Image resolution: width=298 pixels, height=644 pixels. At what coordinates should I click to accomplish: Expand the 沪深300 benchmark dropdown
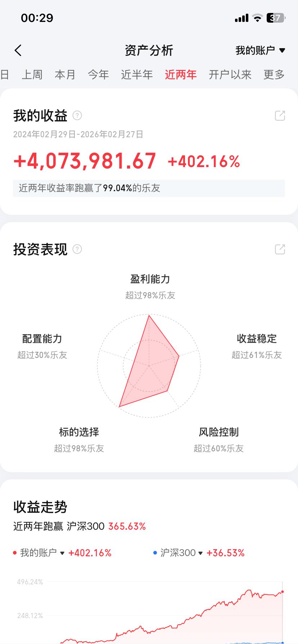tap(200, 553)
